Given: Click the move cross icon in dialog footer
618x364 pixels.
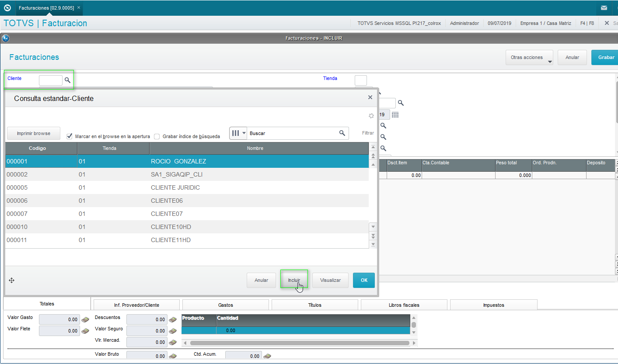Looking at the screenshot, I should (x=12, y=280).
